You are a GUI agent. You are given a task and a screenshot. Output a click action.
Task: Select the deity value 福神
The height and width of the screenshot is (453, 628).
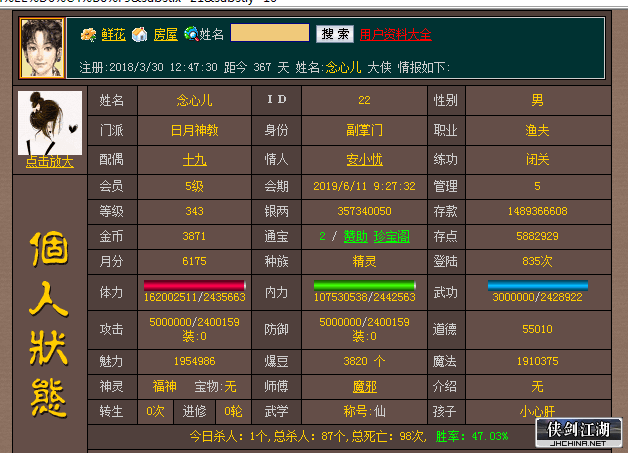(165, 387)
